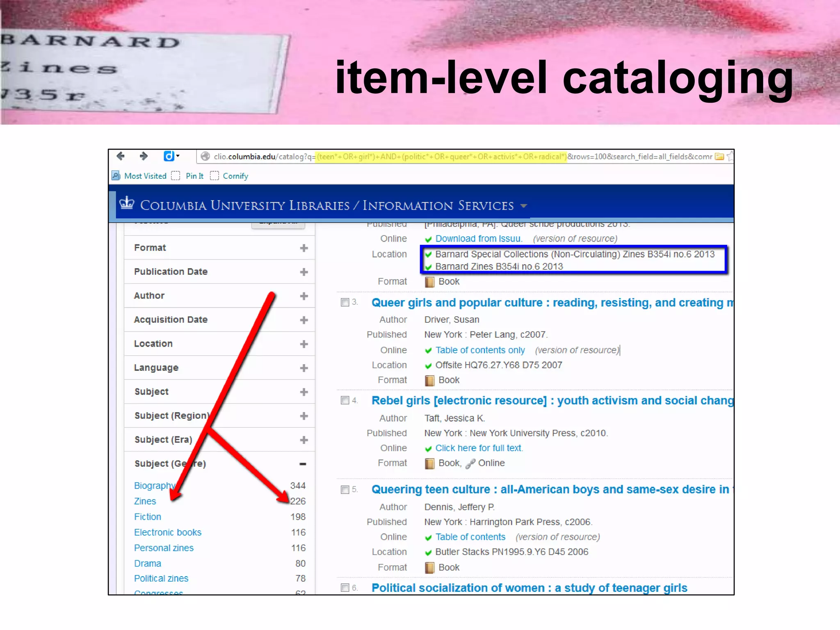The image size is (840, 630).
Task: Click author Taft, Jessica K.
Action: click(x=454, y=418)
